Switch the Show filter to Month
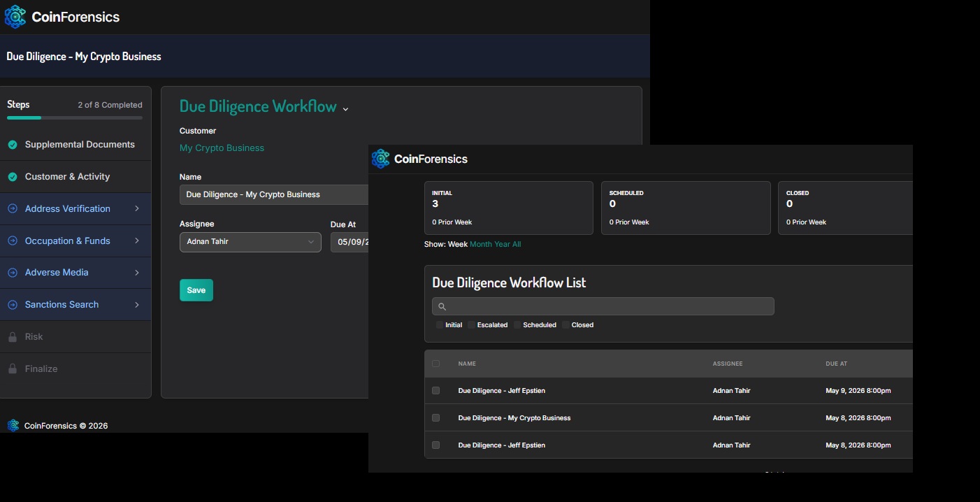The height and width of the screenshot is (502, 980). click(x=480, y=245)
